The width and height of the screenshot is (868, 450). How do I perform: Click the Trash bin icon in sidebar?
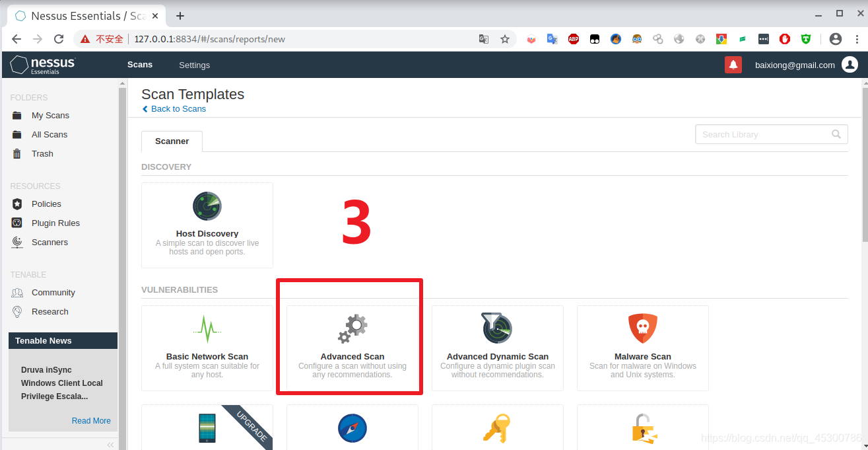point(17,153)
